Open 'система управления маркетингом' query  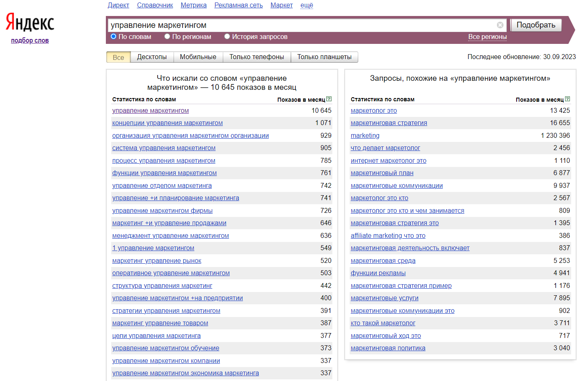[x=164, y=148]
